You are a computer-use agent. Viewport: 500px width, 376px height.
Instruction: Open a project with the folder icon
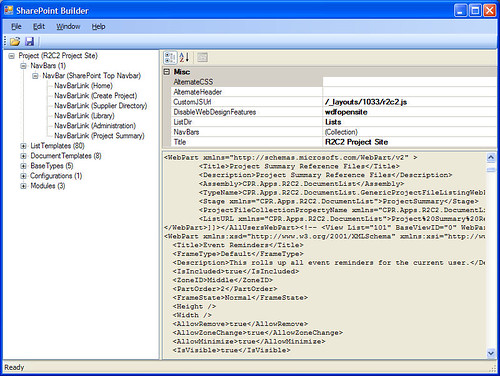(15, 42)
